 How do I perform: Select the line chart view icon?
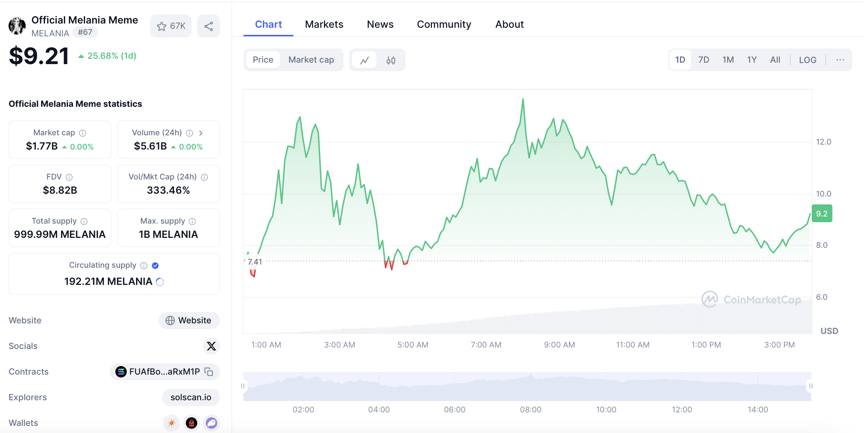point(364,60)
